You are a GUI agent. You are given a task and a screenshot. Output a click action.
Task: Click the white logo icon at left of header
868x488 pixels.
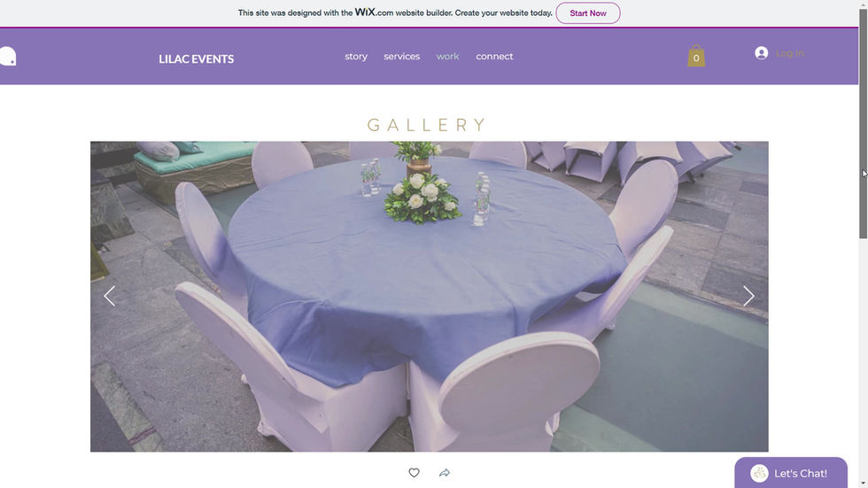click(x=8, y=56)
